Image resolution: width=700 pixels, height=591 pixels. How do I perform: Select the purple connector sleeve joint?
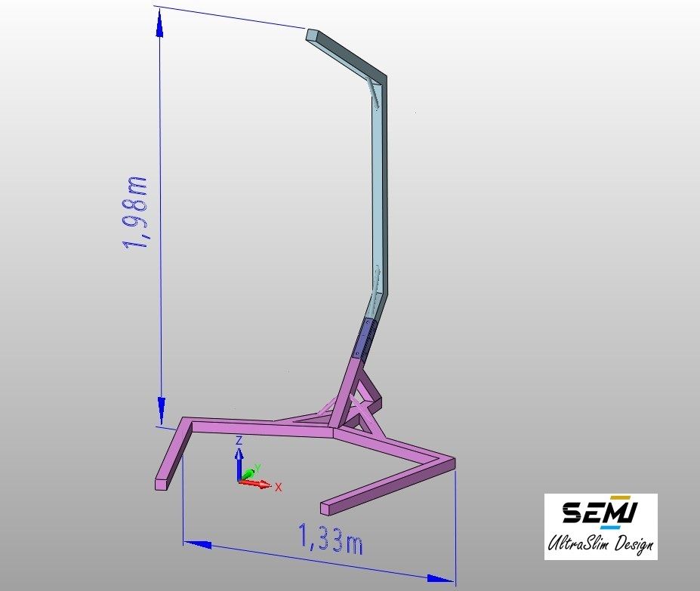[365, 338]
